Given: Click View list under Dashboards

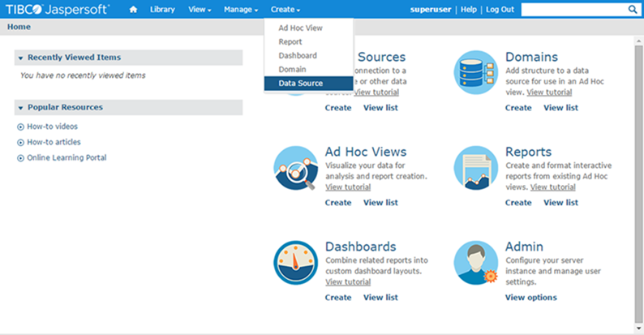Looking at the screenshot, I should 380,298.
